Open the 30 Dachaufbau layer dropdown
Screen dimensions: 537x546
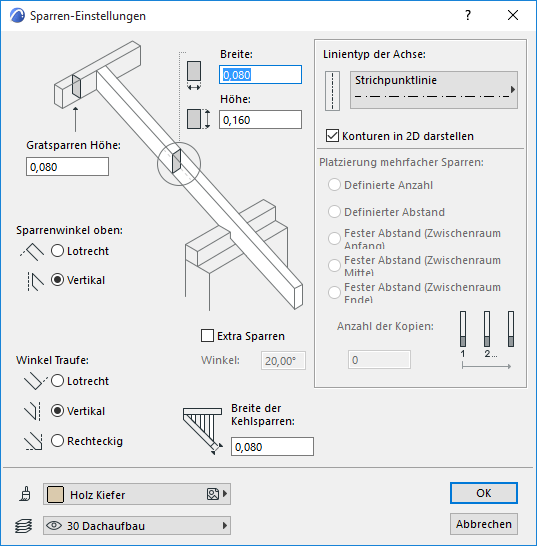pos(137,525)
